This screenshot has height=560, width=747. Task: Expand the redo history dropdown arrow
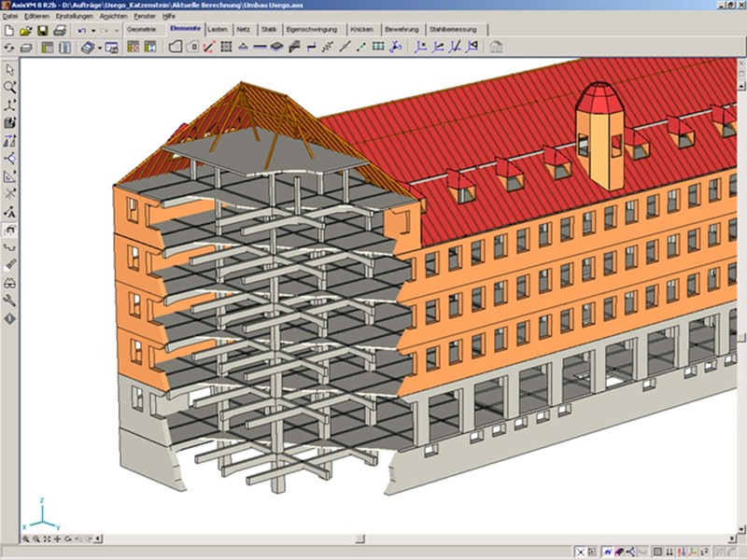(115, 31)
